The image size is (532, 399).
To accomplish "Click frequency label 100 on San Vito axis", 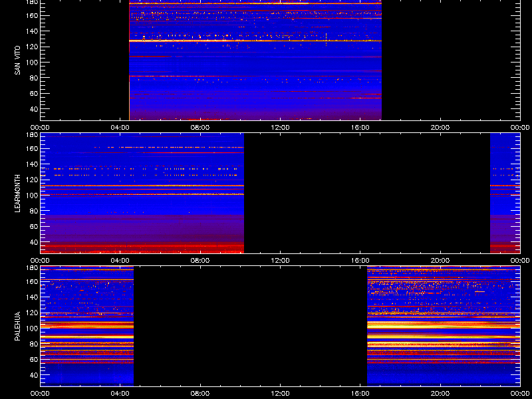I will pyautogui.click(x=31, y=63).
